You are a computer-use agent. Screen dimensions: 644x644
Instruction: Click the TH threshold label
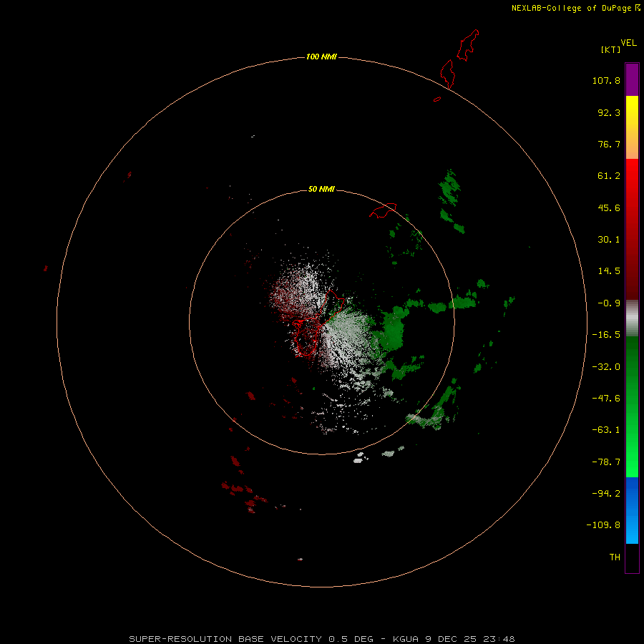pyautogui.click(x=615, y=557)
